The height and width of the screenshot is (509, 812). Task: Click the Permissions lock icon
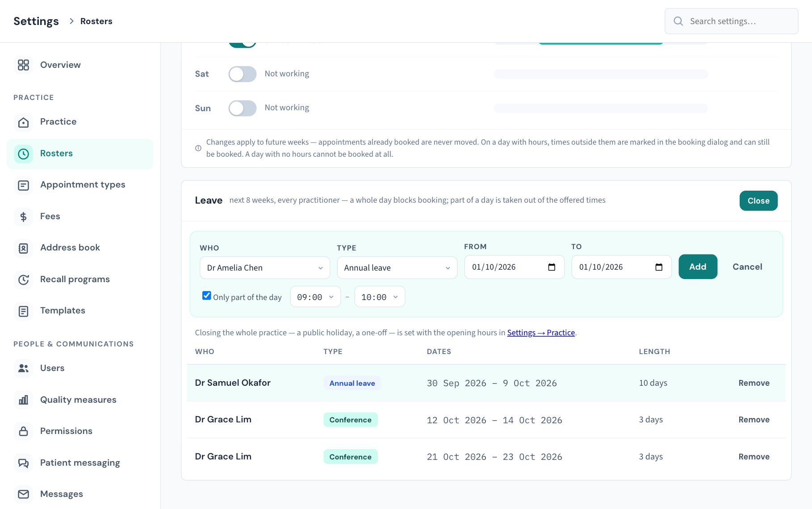click(x=23, y=431)
